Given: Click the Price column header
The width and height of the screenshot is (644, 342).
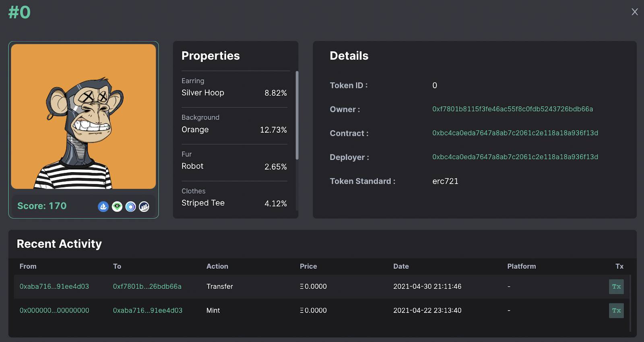Looking at the screenshot, I should (308, 266).
